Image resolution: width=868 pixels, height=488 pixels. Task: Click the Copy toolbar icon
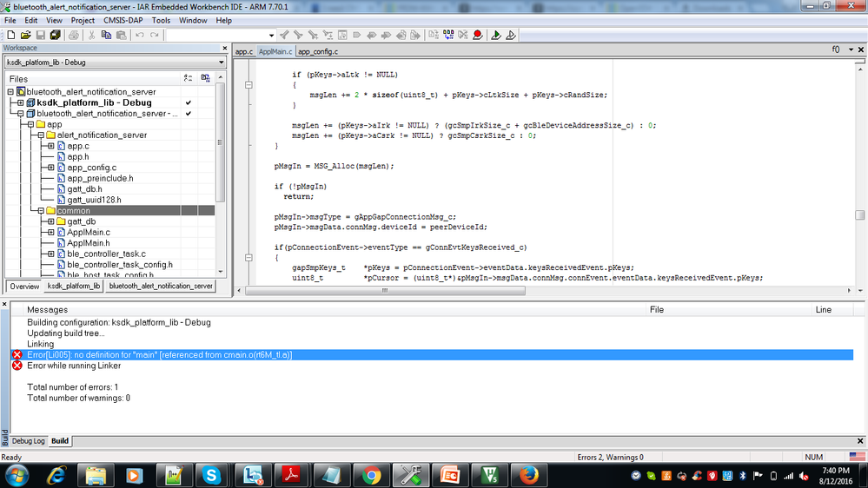pos(106,35)
